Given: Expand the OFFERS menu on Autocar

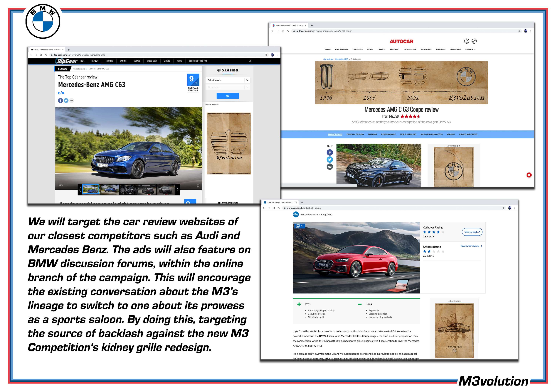Looking at the screenshot, I should coord(470,50).
